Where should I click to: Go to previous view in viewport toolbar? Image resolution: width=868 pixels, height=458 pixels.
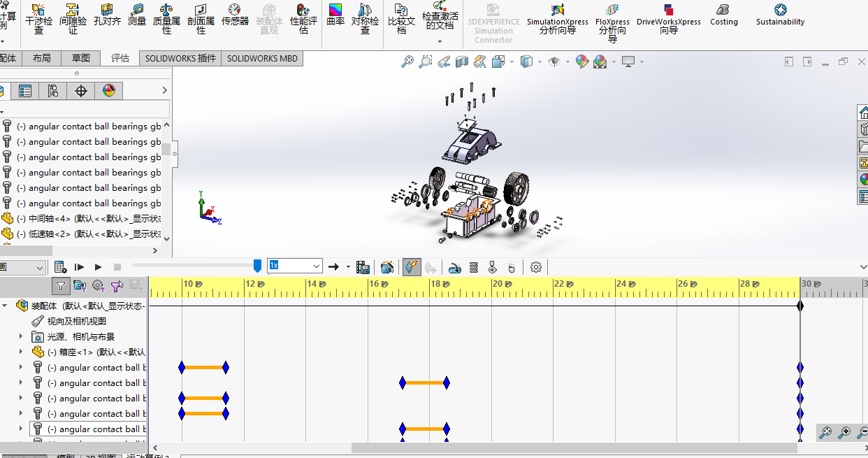443,62
